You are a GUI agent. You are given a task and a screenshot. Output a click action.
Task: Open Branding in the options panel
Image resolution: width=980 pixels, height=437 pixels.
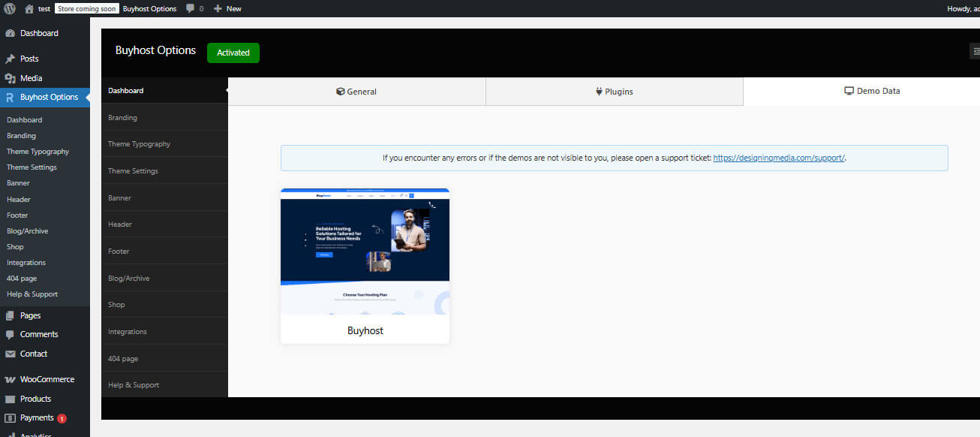coord(164,117)
